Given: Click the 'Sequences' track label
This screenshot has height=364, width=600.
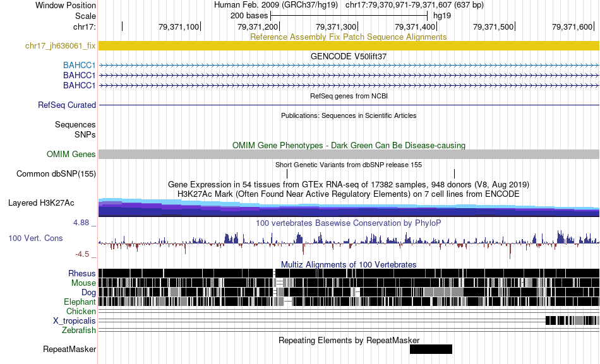Looking at the screenshot, I should [75, 125].
